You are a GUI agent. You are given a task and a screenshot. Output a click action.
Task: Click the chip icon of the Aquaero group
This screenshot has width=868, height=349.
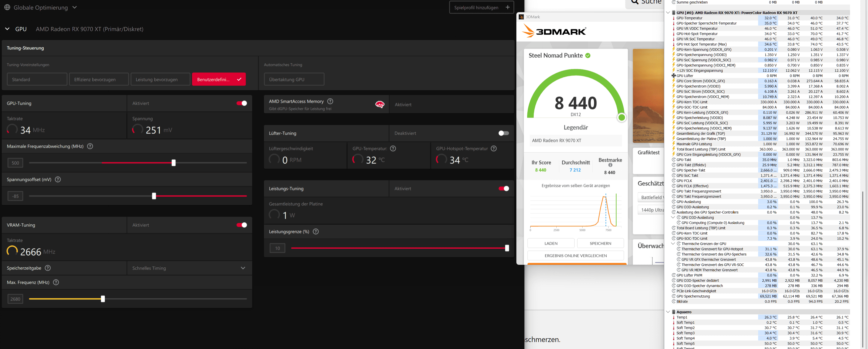pos(673,312)
